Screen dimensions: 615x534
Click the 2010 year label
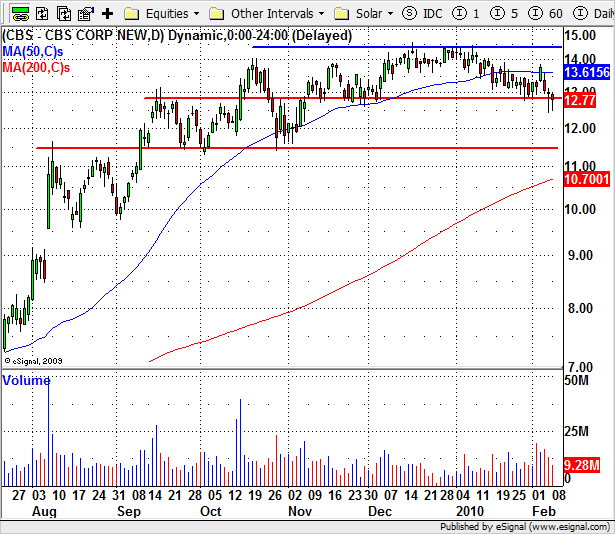[470, 511]
